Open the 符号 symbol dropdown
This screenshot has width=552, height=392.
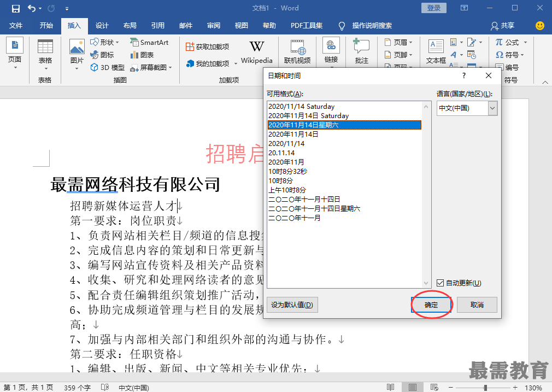tap(510, 55)
